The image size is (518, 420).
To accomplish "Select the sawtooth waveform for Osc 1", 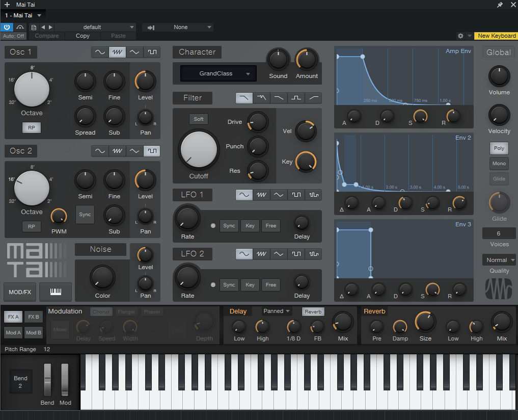I will (x=117, y=52).
